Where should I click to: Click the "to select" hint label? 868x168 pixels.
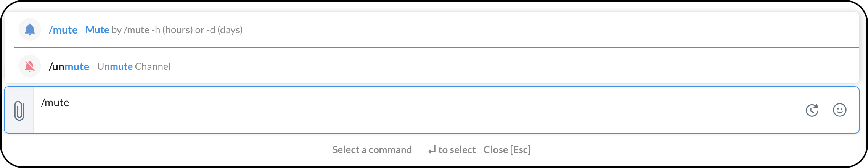pos(457,150)
